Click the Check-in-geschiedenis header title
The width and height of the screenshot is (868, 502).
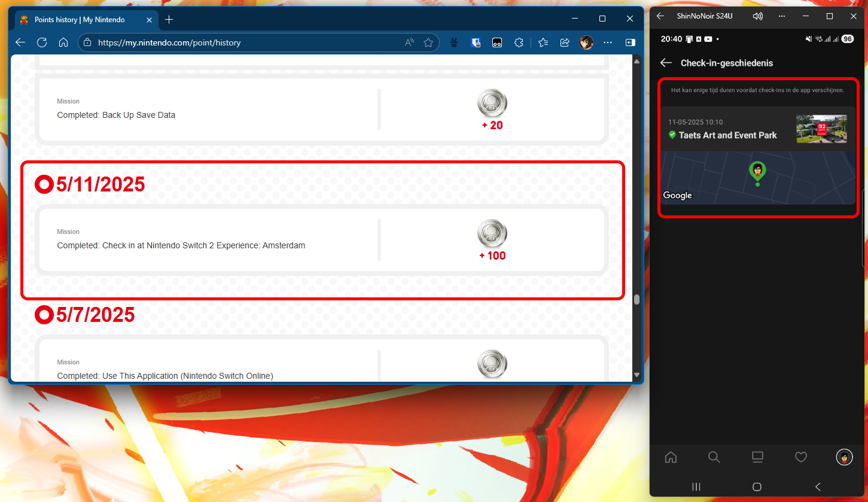tap(727, 63)
